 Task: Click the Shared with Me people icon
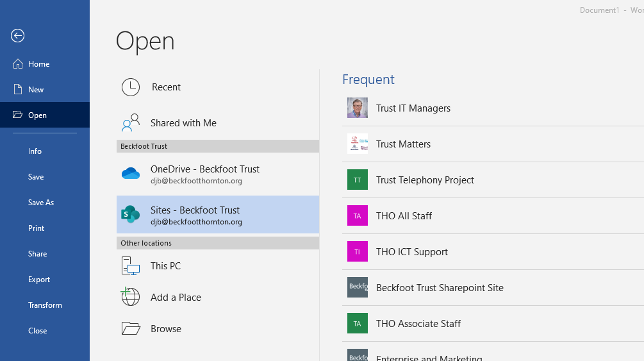coord(131,122)
